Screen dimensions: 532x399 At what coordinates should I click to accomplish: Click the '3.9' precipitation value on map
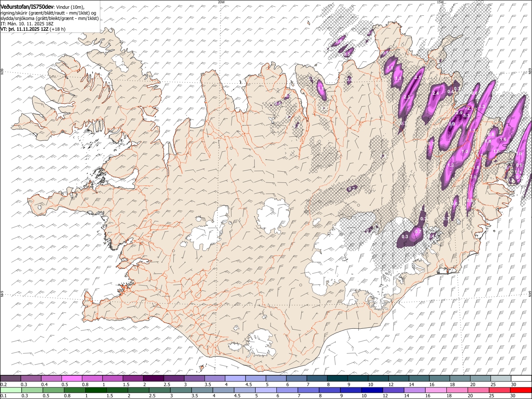click(x=452, y=124)
